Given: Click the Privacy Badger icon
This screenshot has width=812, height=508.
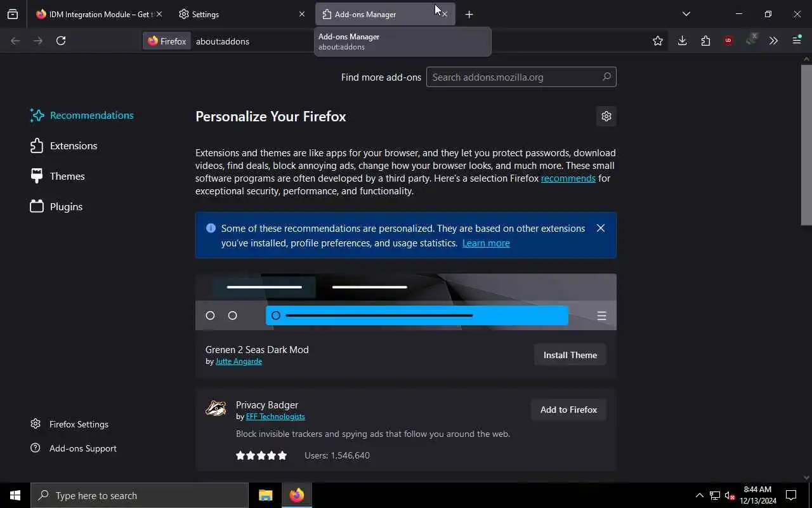Looking at the screenshot, I should click(216, 408).
